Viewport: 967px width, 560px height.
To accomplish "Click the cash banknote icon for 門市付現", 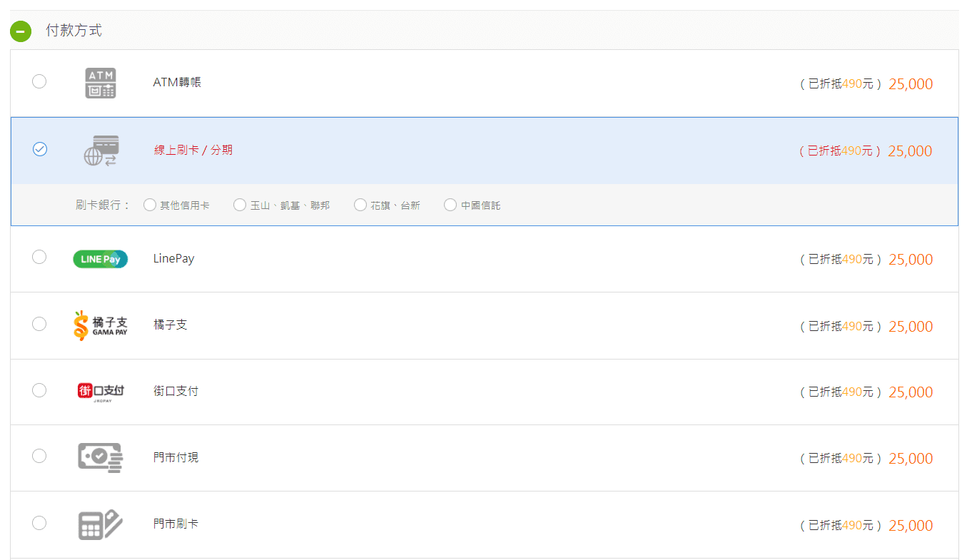I will (101, 457).
